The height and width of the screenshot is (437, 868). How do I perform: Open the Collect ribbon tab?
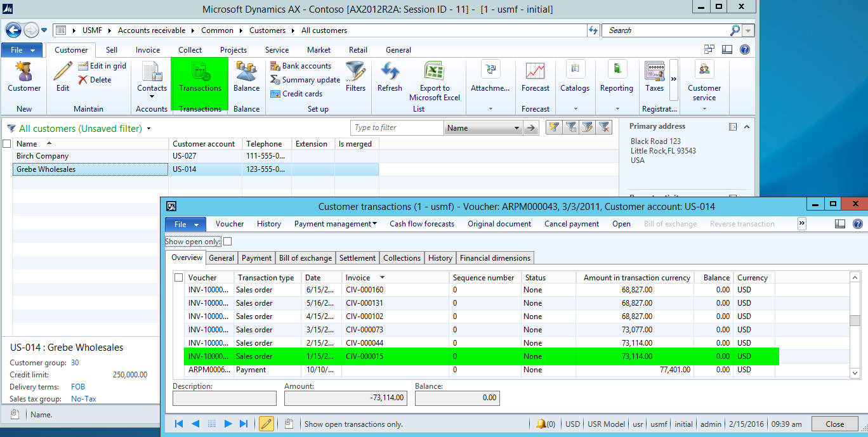[x=190, y=50]
